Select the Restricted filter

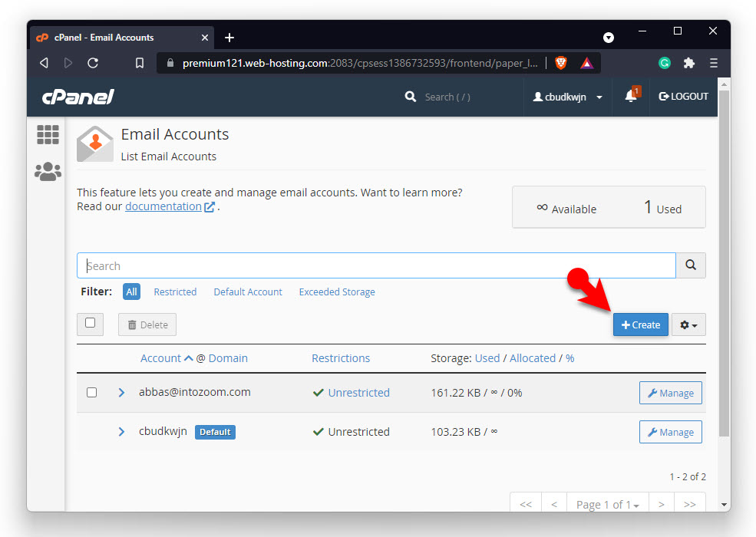pyautogui.click(x=175, y=292)
